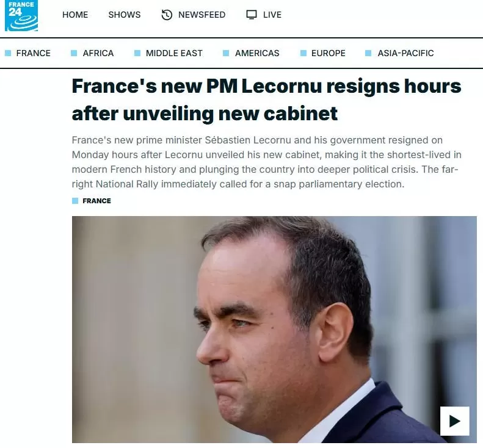Click the Lecornu resigns headline

(266, 99)
